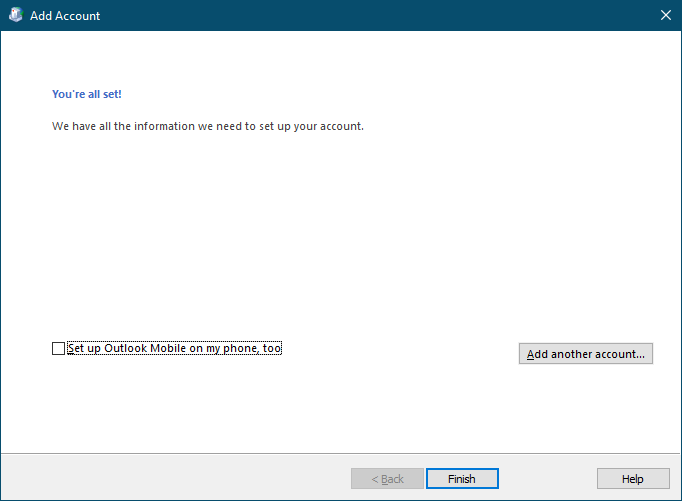Click the empty area between checkbox and Add another account
The image size is (682, 501).
(400, 350)
